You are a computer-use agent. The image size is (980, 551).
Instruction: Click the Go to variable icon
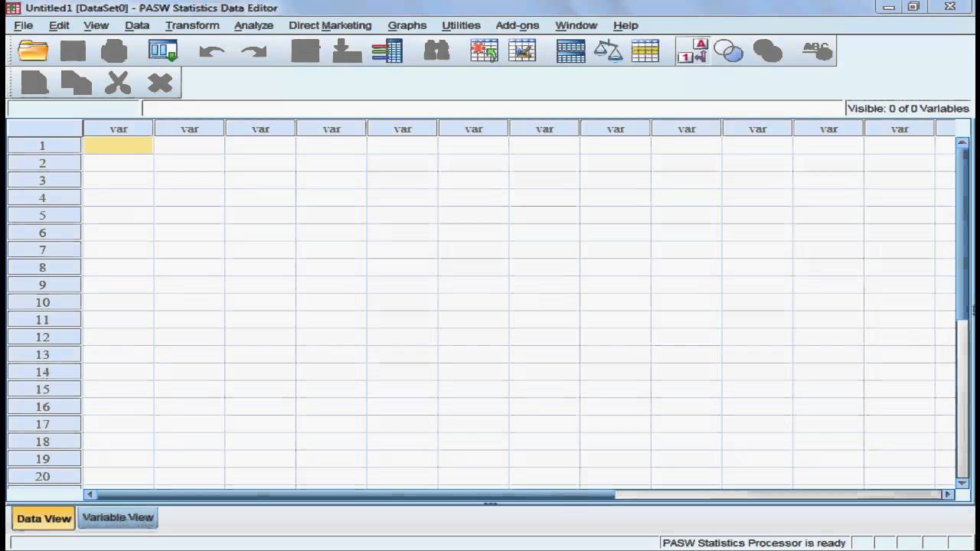(x=347, y=51)
